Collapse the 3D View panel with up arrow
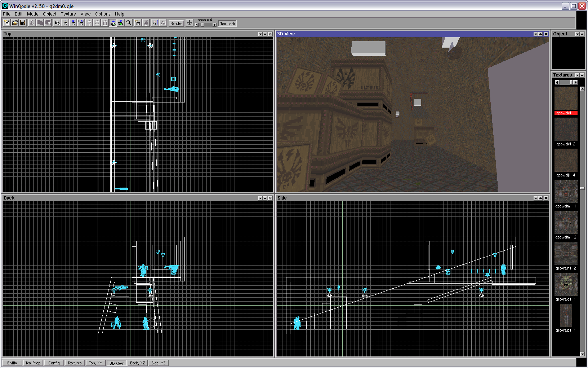Screen dimensions: 588x368 click(x=540, y=34)
